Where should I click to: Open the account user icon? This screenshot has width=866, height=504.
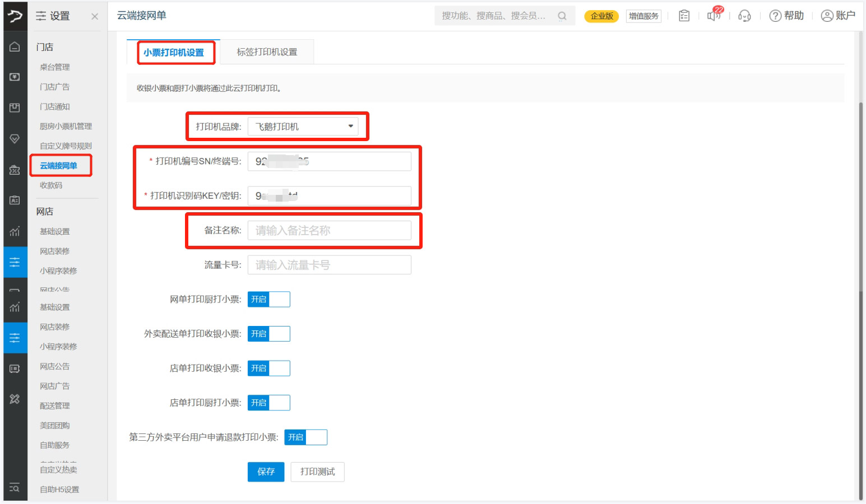[x=827, y=16]
